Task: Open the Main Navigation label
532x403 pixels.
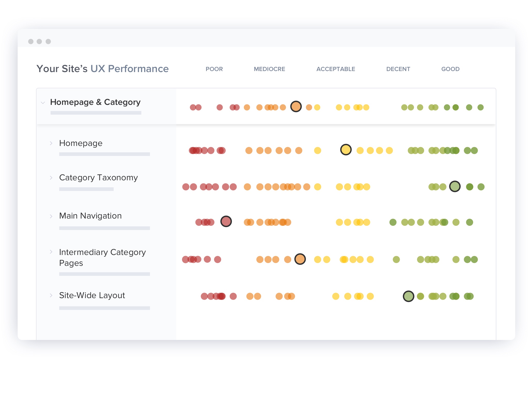Action: coord(90,216)
